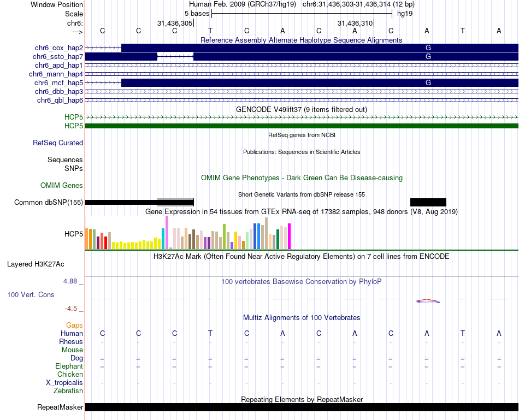
Task: Select the dbSNP variant block under base A
Action: pos(428,202)
